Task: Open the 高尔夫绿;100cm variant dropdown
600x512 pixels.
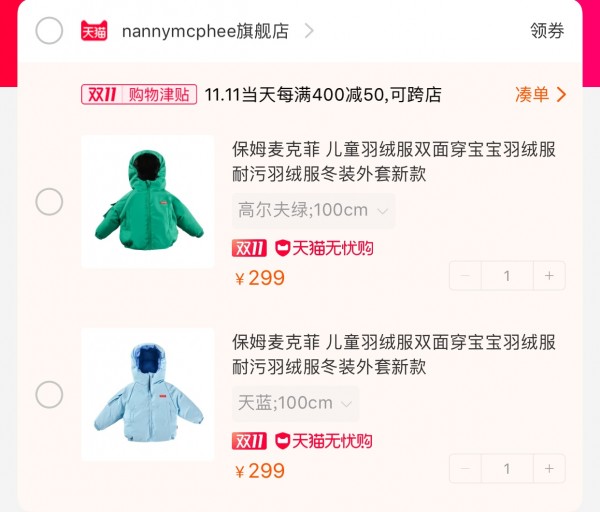Action: coord(313,210)
